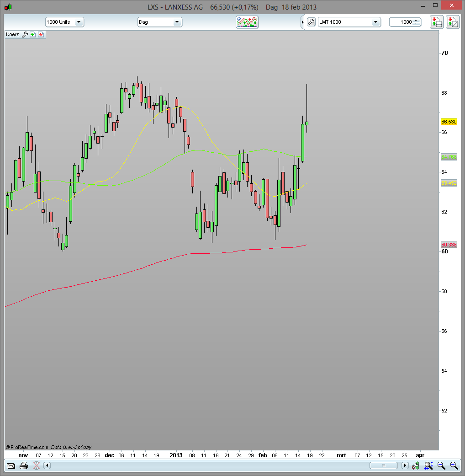Click the mrt label on time axis

pyautogui.click(x=341, y=455)
